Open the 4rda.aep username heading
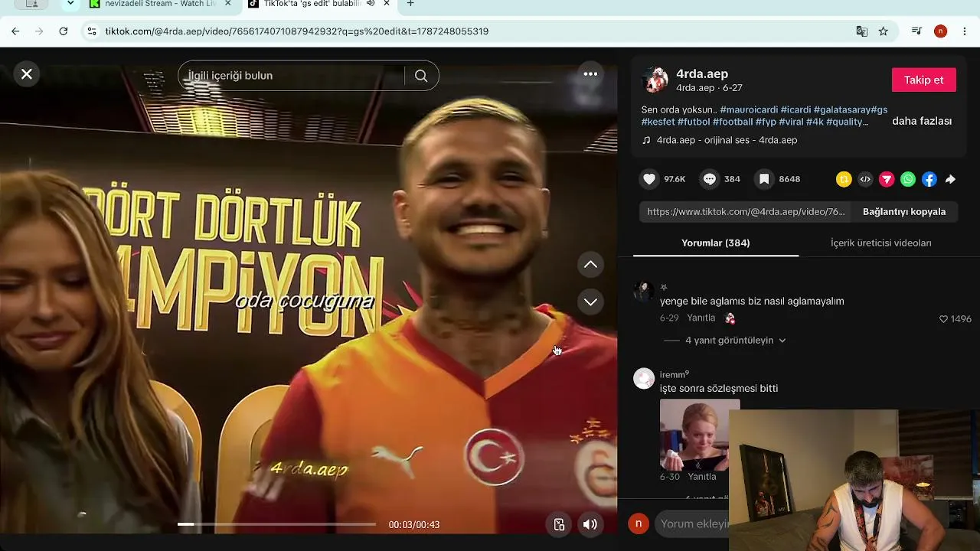Image resolution: width=980 pixels, height=551 pixels. pos(702,73)
